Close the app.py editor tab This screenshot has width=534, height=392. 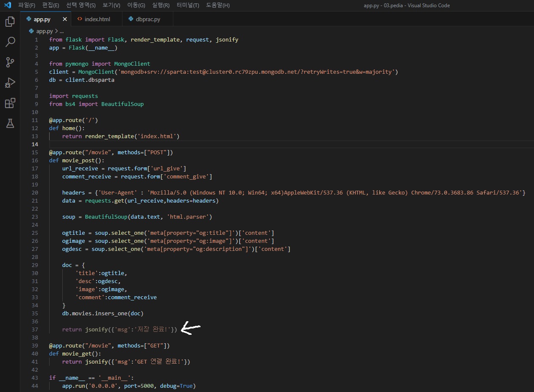65,19
